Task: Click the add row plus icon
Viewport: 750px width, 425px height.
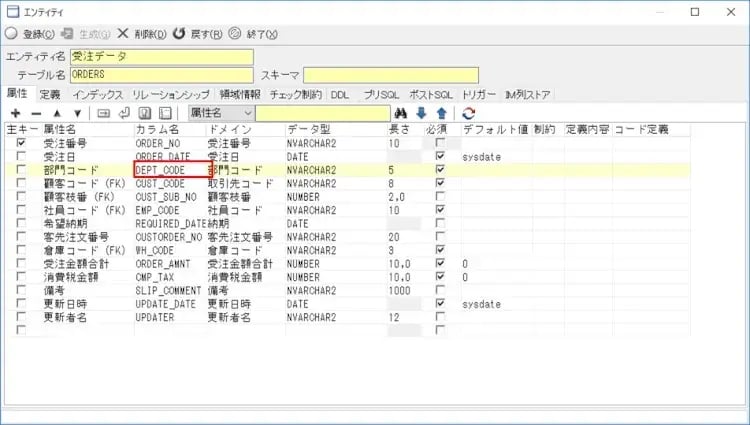Action: click(15, 113)
